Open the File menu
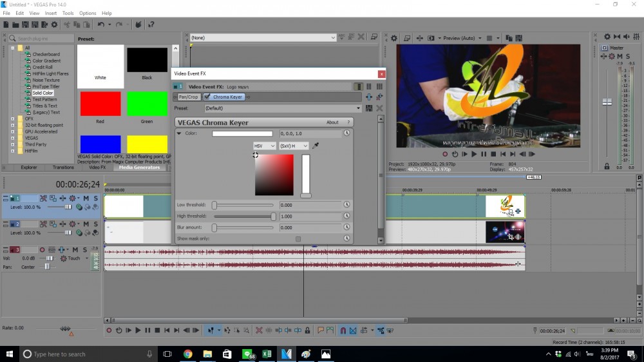The height and width of the screenshot is (362, 644). point(6,13)
